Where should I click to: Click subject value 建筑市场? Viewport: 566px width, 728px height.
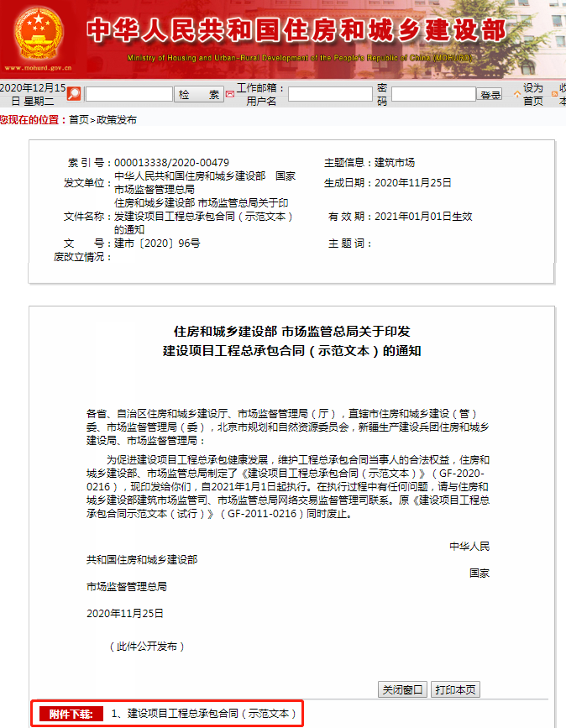click(395, 163)
